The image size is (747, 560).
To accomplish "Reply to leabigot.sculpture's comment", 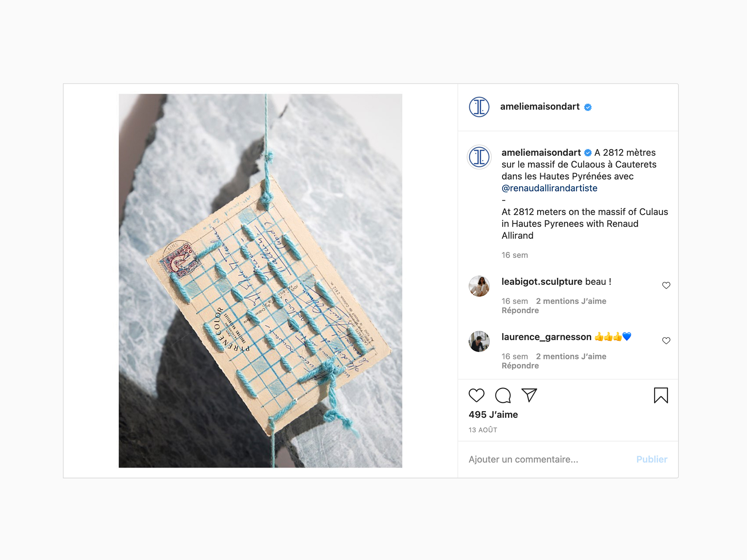I will 520,311.
